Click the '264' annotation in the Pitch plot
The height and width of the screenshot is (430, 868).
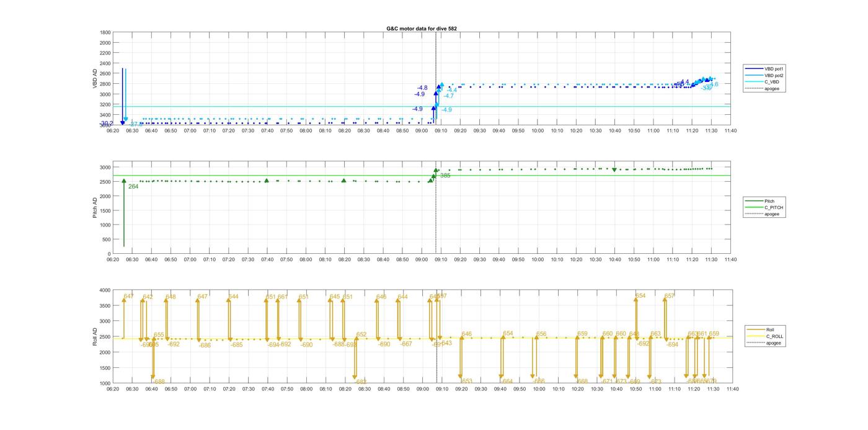133,186
